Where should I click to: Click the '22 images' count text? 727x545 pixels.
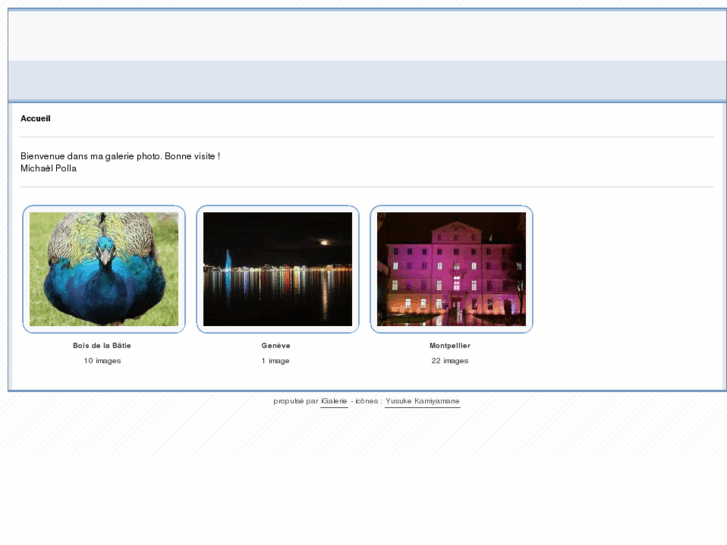pos(450,361)
